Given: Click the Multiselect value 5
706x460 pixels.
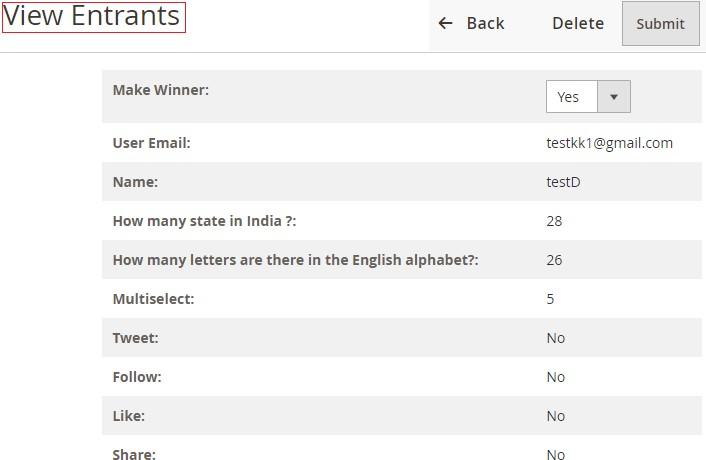Looking at the screenshot, I should coord(550,299).
